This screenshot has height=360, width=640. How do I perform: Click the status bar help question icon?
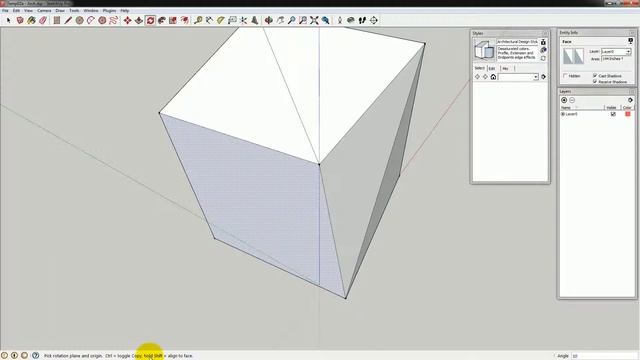[36, 356]
